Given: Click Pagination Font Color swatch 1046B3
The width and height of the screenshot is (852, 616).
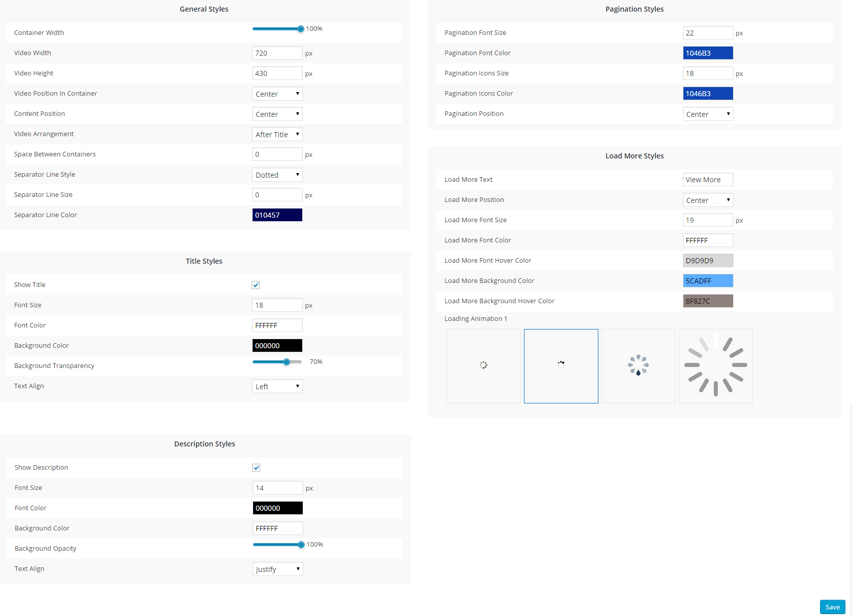Looking at the screenshot, I should pyautogui.click(x=708, y=53).
